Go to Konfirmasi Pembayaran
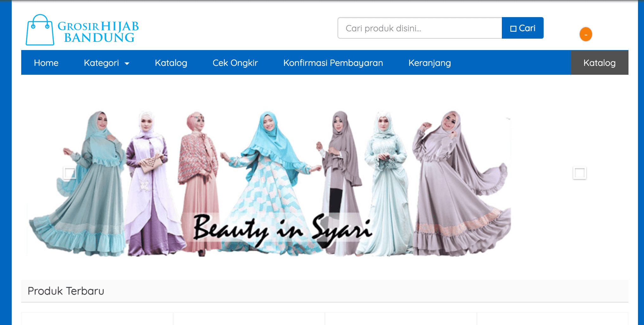The image size is (644, 325). pos(333,63)
